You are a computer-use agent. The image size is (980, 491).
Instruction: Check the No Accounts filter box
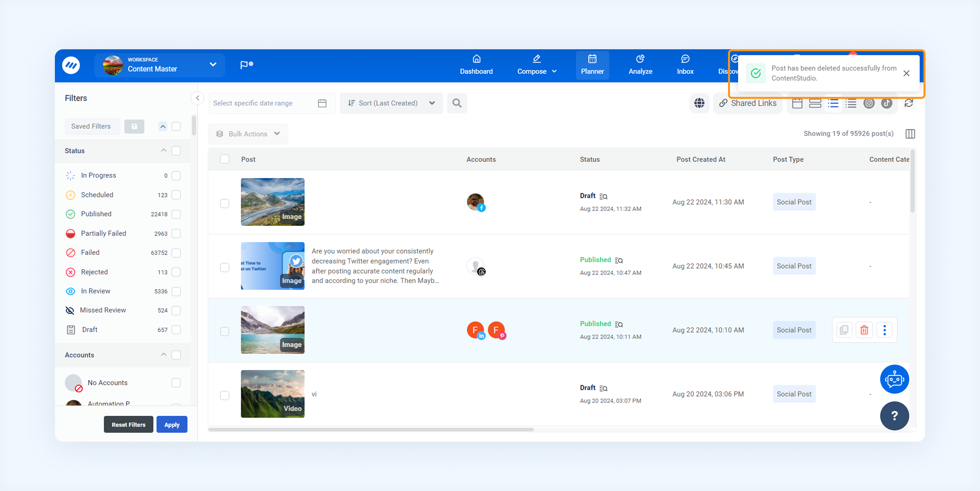[x=176, y=383]
